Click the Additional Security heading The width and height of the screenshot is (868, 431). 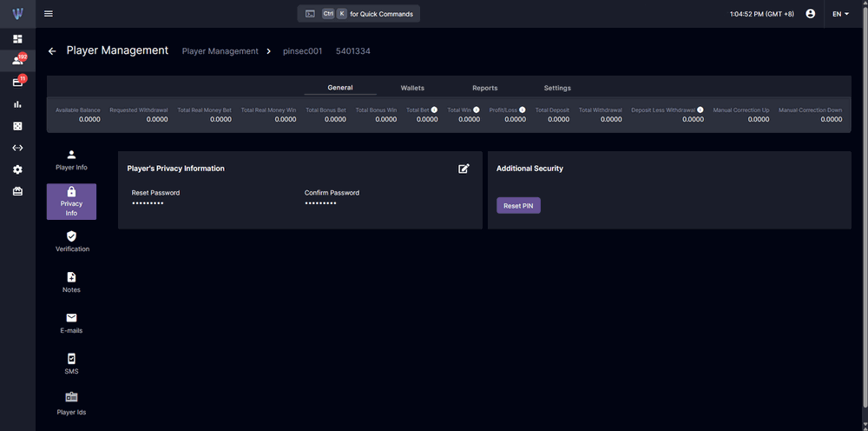pos(529,169)
